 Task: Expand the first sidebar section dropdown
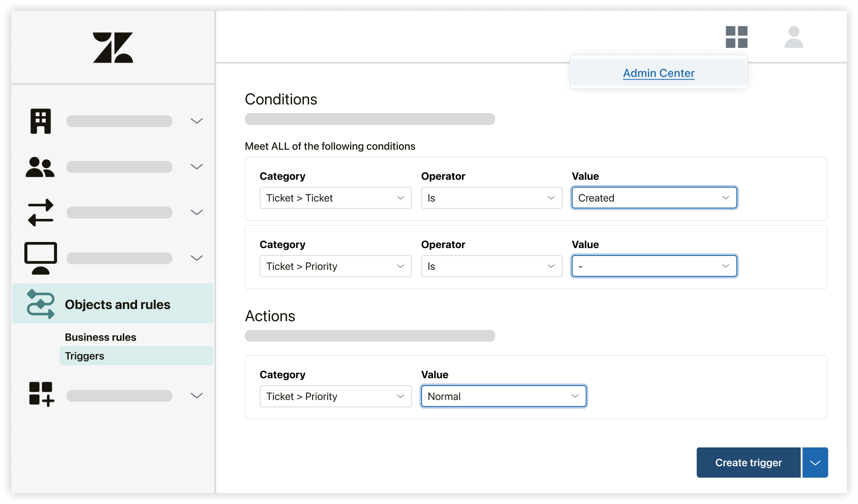coord(196,121)
